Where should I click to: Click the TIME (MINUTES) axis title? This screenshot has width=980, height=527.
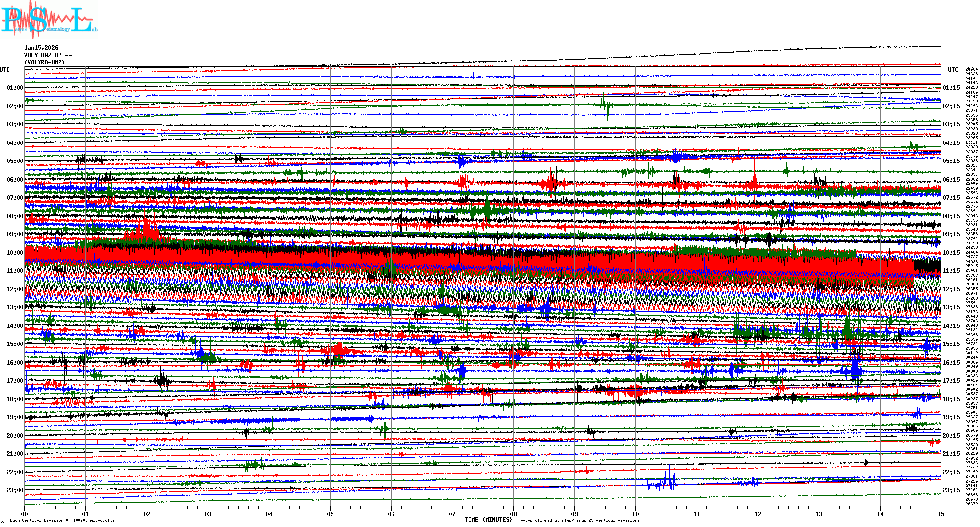(488, 520)
